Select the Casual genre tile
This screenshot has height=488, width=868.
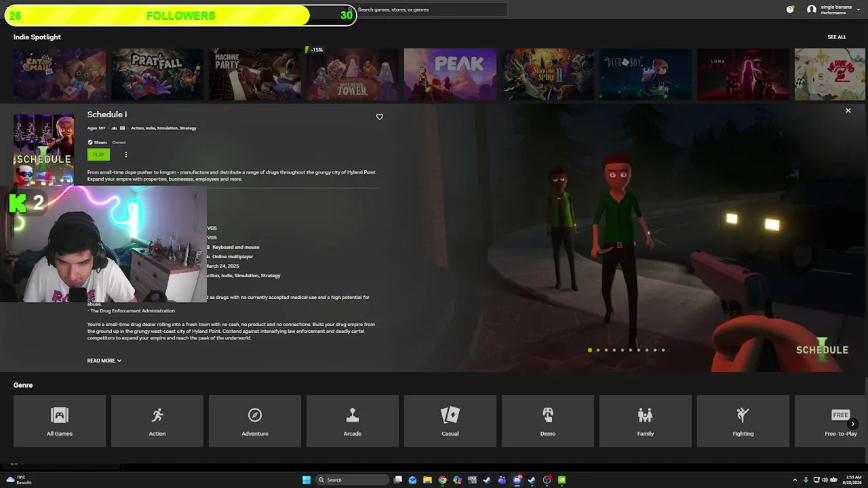pyautogui.click(x=450, y=421)
